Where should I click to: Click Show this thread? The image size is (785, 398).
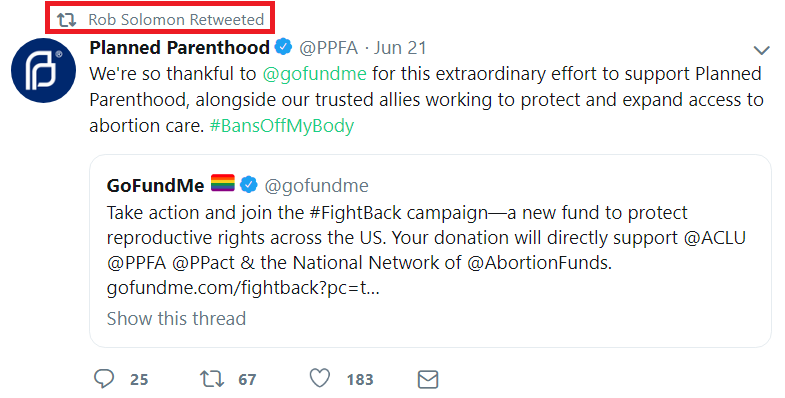[x=176, y=318]
